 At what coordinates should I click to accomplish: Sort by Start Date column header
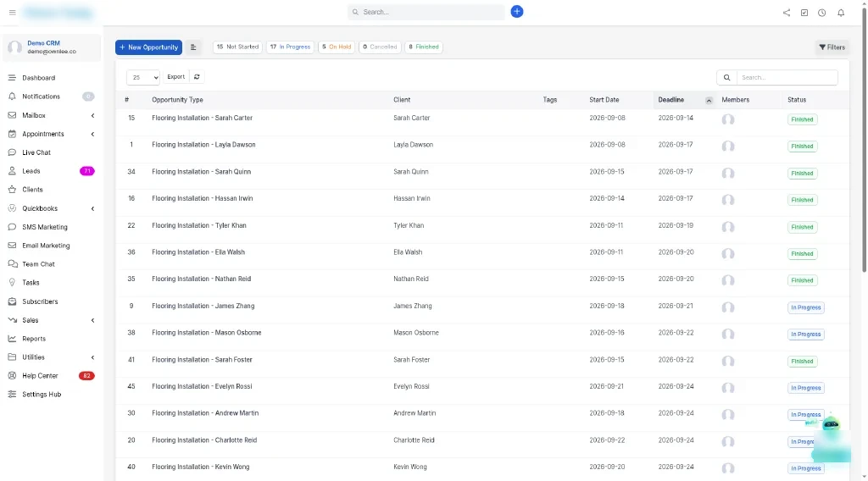(x=604, y=100)
